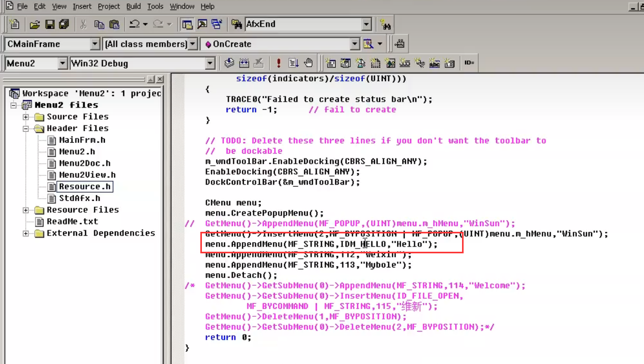Click the CMenu menu; declaration line
This screenshot has width=644, height=364.
233,202
